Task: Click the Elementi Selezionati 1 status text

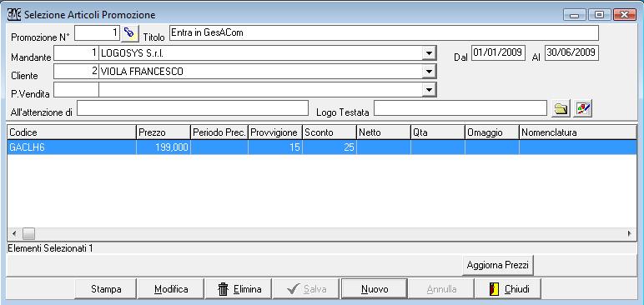Action: pyautogui.click(x=50, y=248)
